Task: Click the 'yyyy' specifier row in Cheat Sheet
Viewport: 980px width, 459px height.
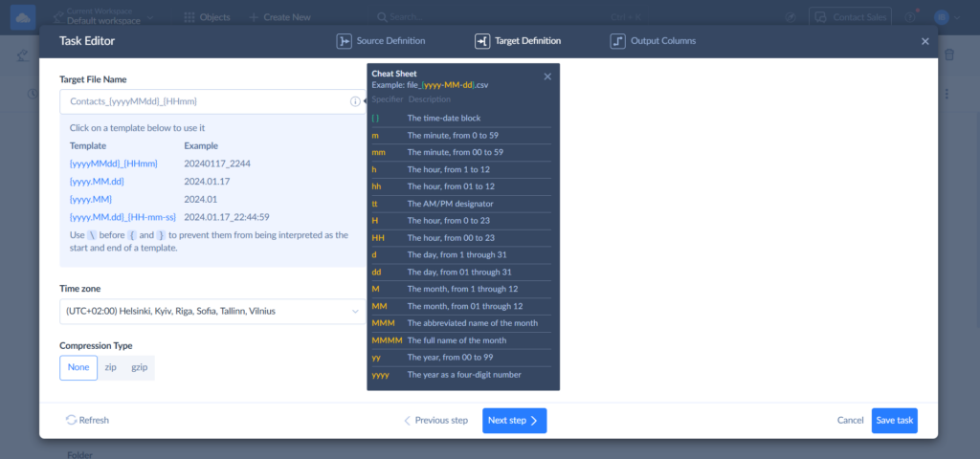Action: point(461,375)
